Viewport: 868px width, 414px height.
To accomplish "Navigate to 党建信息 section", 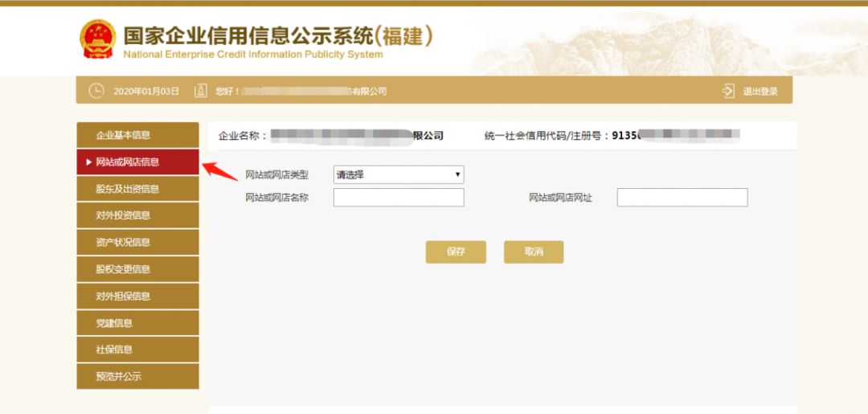I will point(137,323).
